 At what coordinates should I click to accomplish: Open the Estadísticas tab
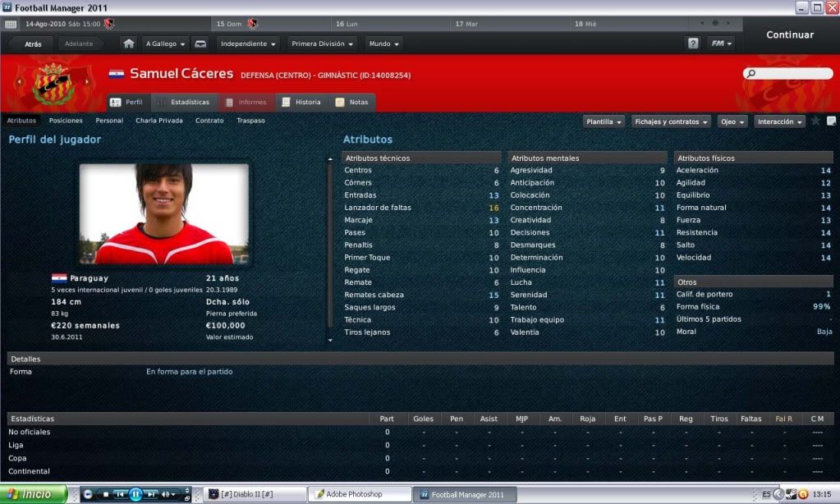pos(184,103)
